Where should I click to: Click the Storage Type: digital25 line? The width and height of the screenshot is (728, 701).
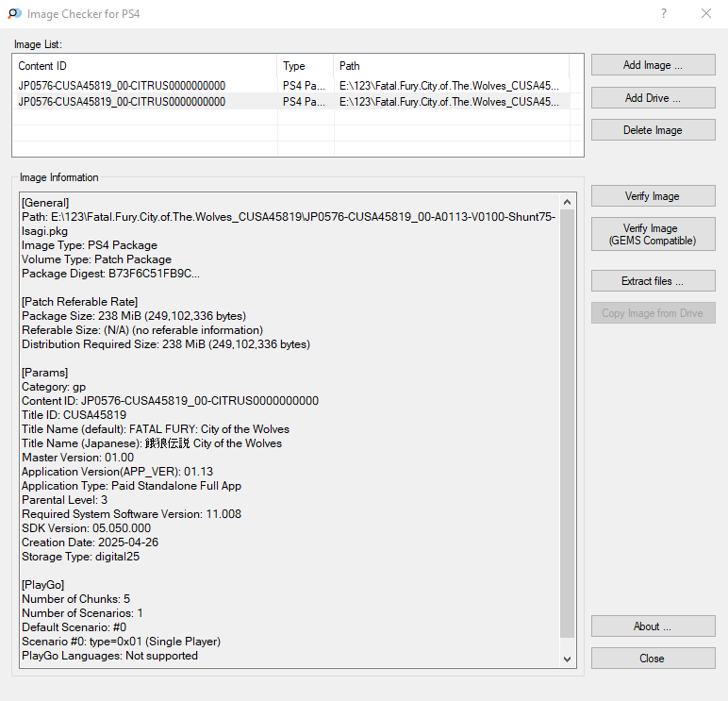point(80,557)
